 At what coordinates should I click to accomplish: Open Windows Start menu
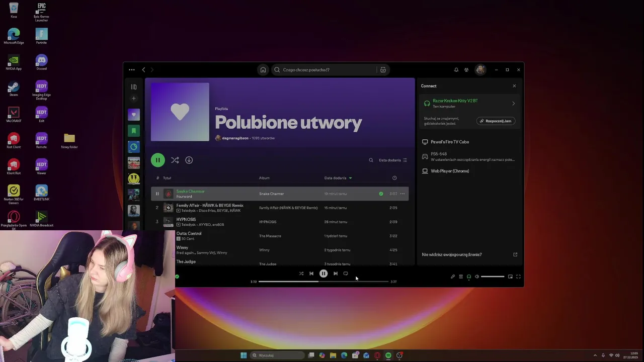pos(244,355)
